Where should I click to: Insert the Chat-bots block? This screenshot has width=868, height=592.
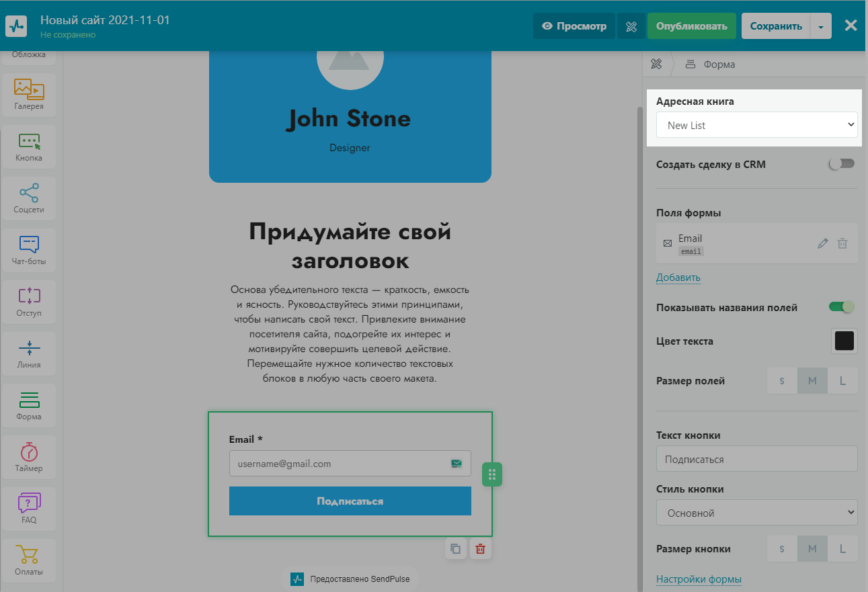(x=29, y=249)
